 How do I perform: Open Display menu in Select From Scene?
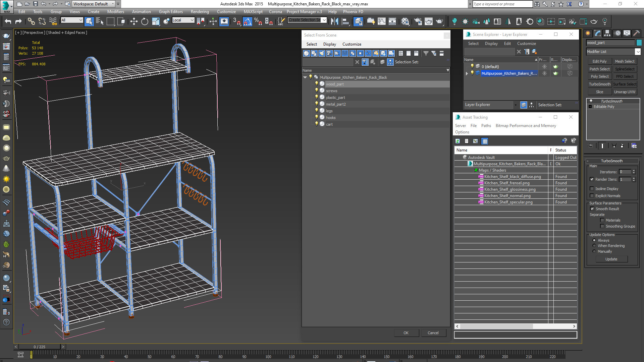[x=329, y=44]
